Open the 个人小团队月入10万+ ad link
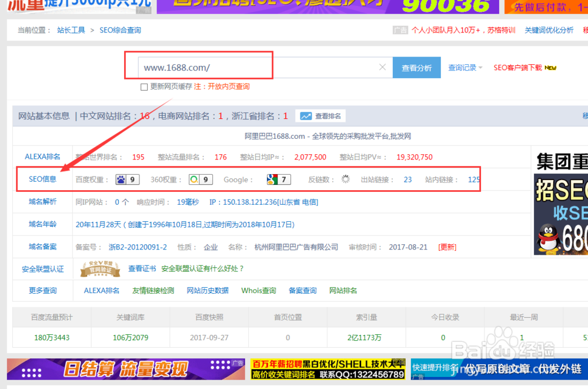The height and width of the screenshot is (389, 588). coord(463,30)
